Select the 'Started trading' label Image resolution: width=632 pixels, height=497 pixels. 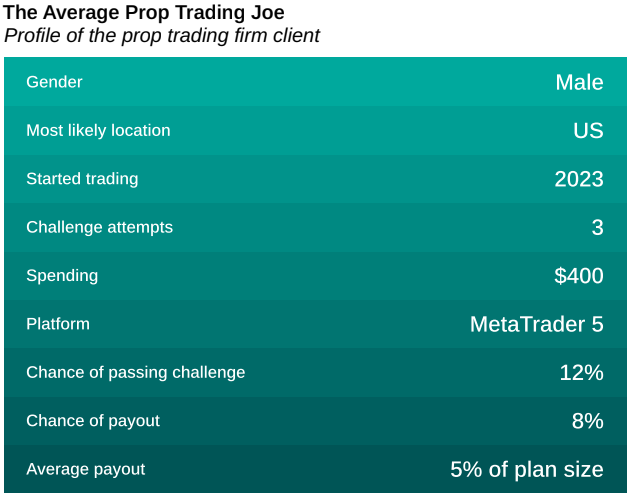(82, 179)
